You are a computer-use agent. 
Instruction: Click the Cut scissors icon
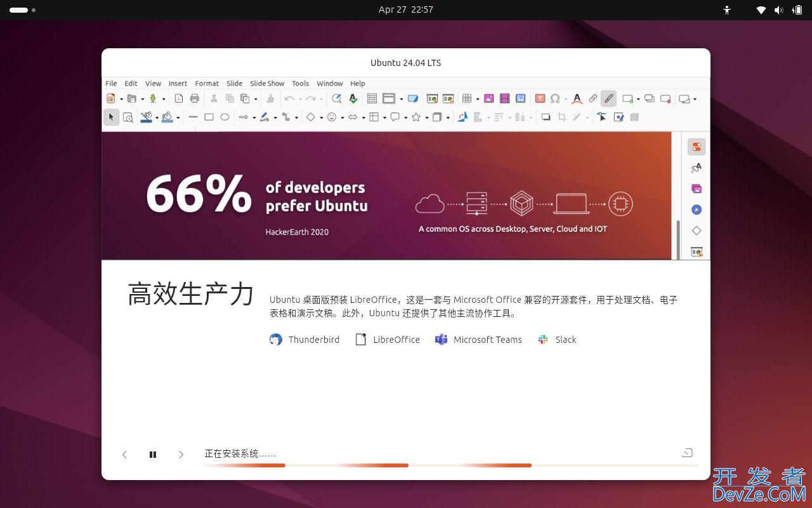(x=214, y=98)
